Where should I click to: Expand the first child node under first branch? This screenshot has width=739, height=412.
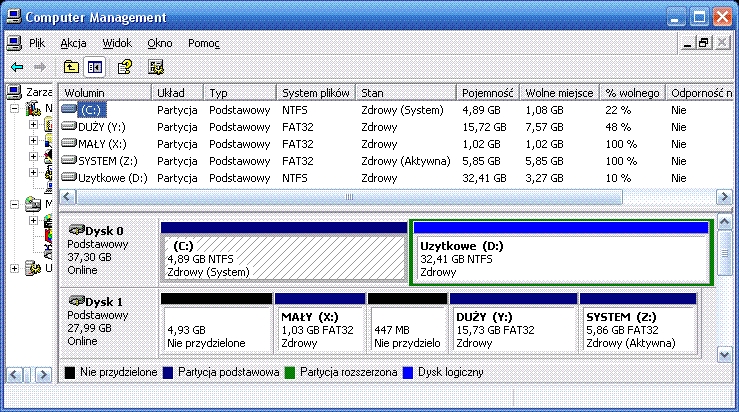[33, 124]
